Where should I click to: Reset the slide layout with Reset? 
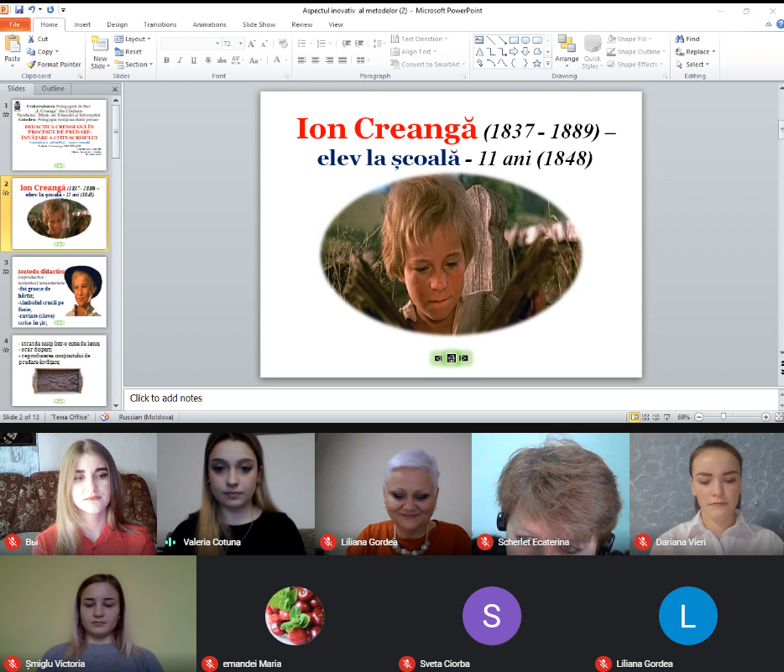[x=128, y=52]
